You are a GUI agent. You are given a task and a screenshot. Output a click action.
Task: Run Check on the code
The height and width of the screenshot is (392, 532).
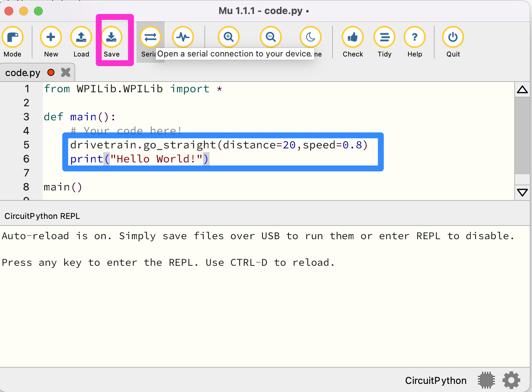tap(353, 37)
